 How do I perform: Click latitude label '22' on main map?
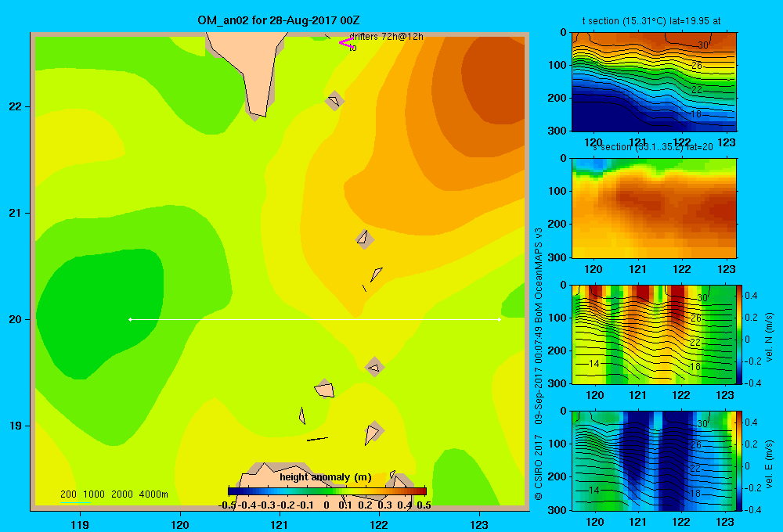pos(16,107)
